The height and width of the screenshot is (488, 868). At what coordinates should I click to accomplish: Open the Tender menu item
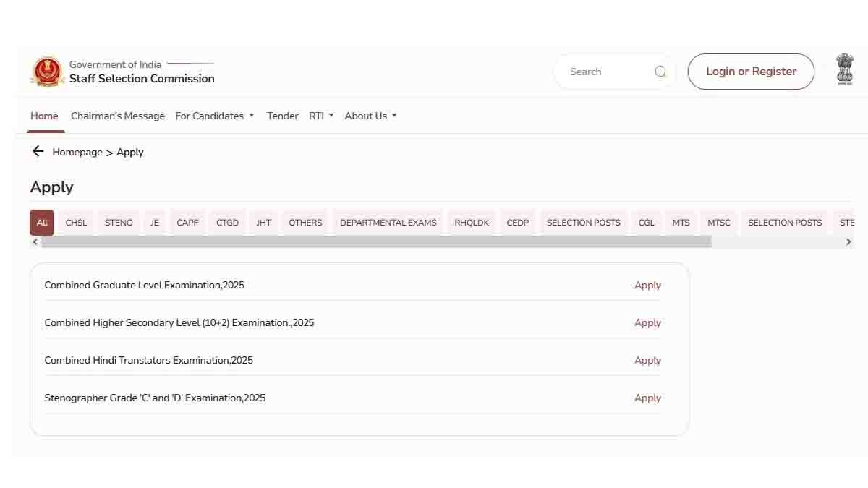(283, 116)
